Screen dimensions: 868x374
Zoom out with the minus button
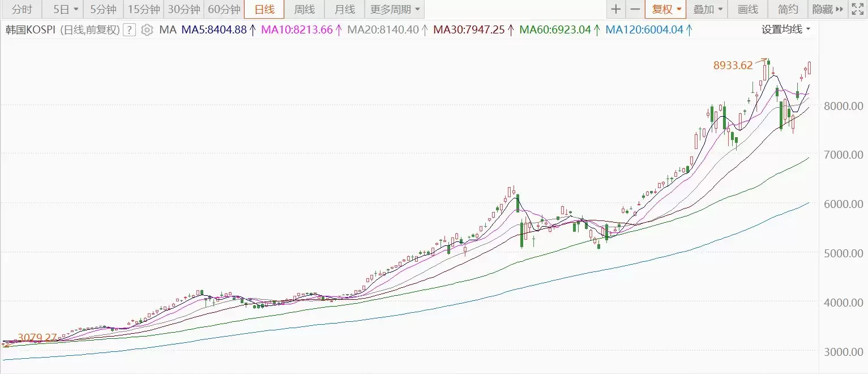tap(635, 9)
